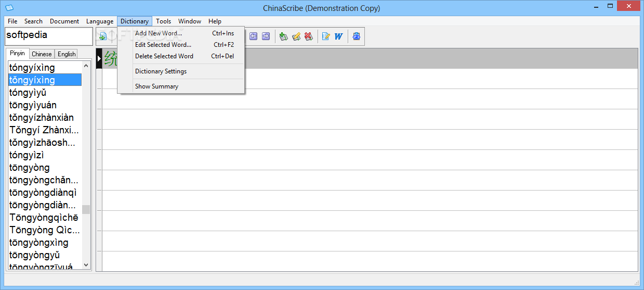Click the add word toolbar icon
Viewport: 644px width, 290px height.
pos(284,36)
